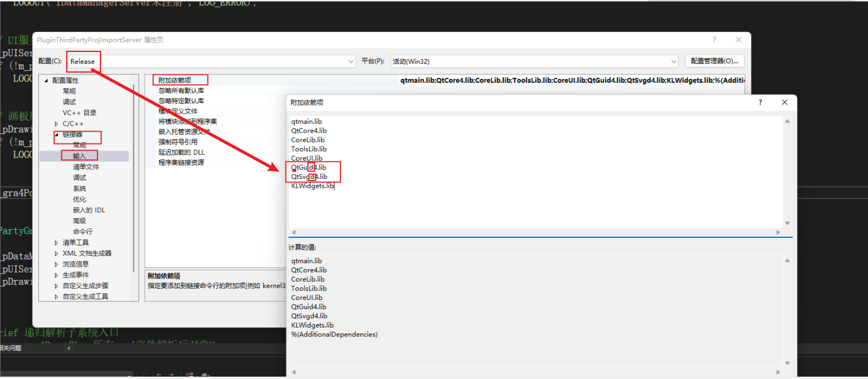The height and width of the screenshot is (379, 868).
Task: Click the help icon on the 属性页 title bar
Action: point(714,40)
